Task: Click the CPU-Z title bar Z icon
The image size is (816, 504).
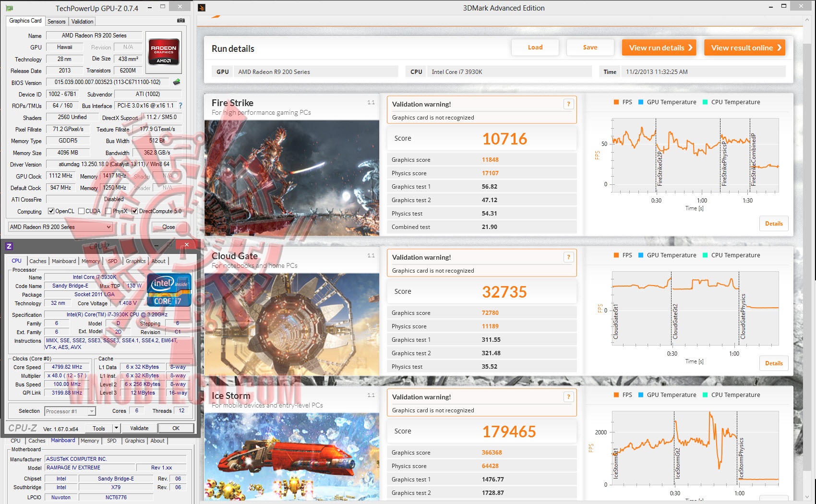Action: [9, 246]
